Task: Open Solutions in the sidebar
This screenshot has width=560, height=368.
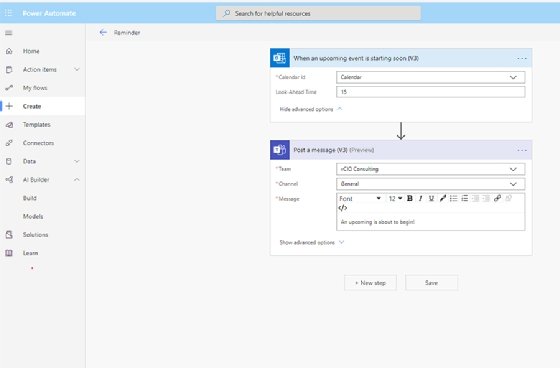Action: 35,235
